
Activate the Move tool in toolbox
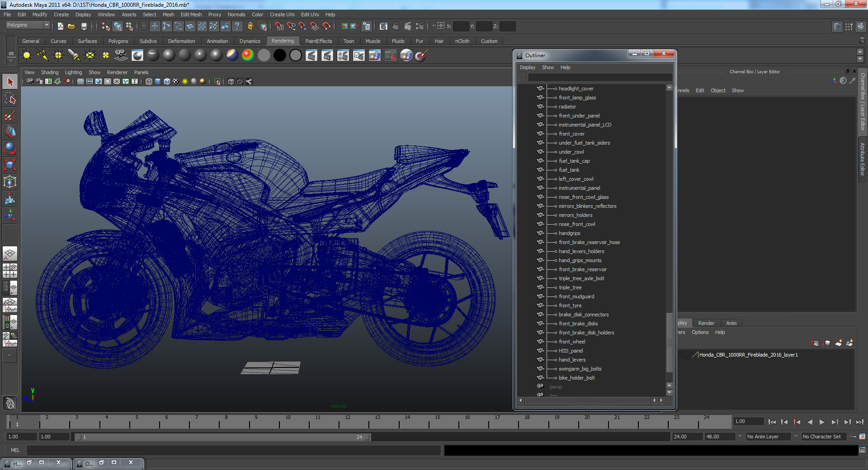[10, 132]
